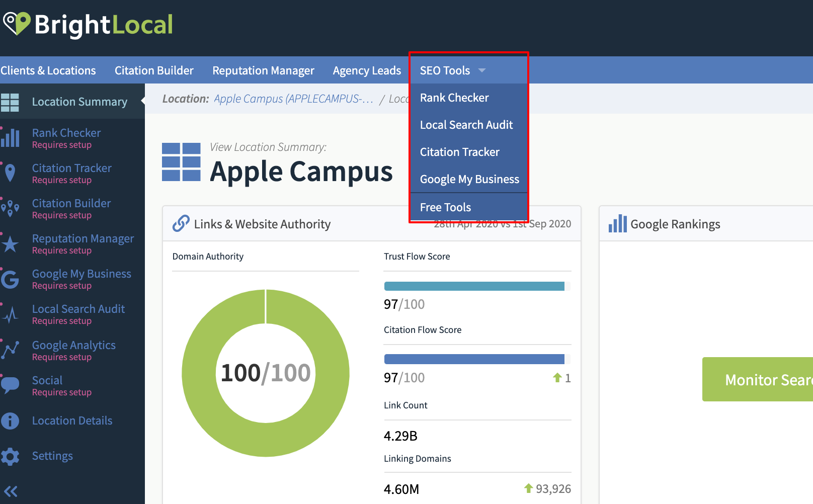The height and width of the screenshot is (504, 813).
Task: Select Google My Business from SEO Tools dropdown
Action: (x=469, y=179)
